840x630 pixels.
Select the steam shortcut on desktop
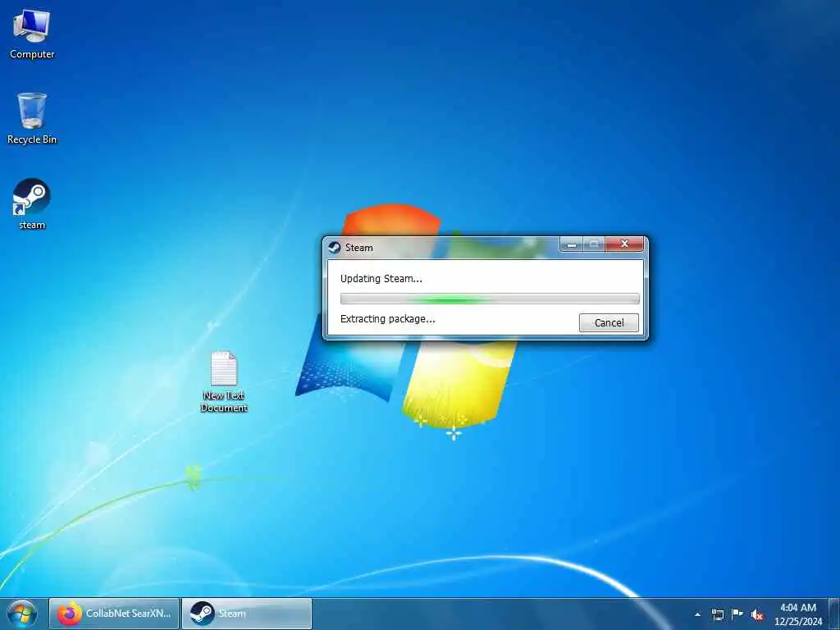[32, 204]
